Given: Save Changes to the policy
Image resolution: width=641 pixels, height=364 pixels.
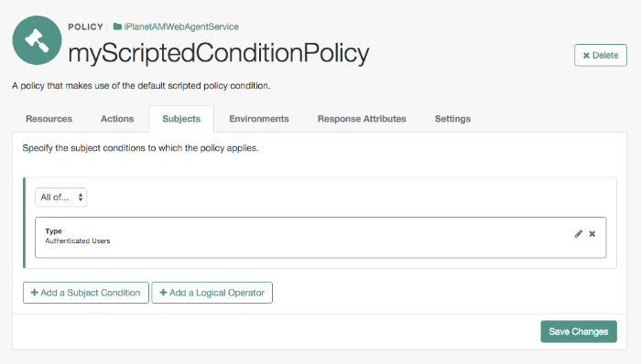Looking at the screenshot, I should 579,331.
